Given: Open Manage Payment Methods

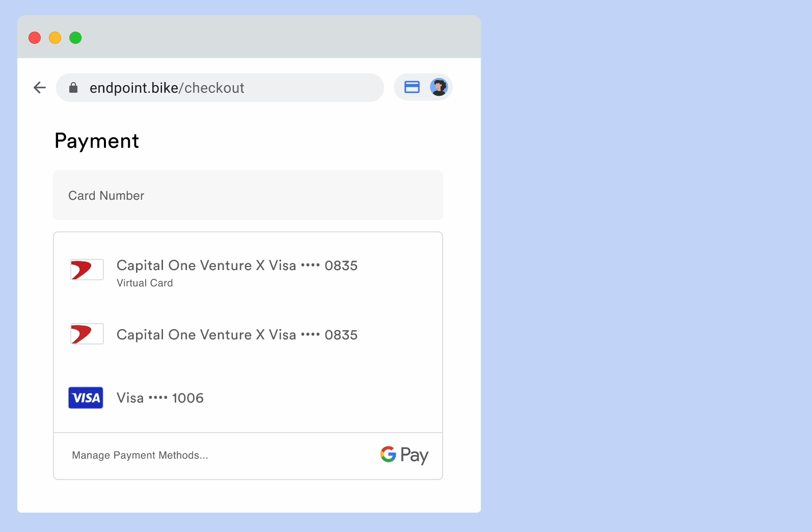Looking at the screenshot, I should point(140,455).
